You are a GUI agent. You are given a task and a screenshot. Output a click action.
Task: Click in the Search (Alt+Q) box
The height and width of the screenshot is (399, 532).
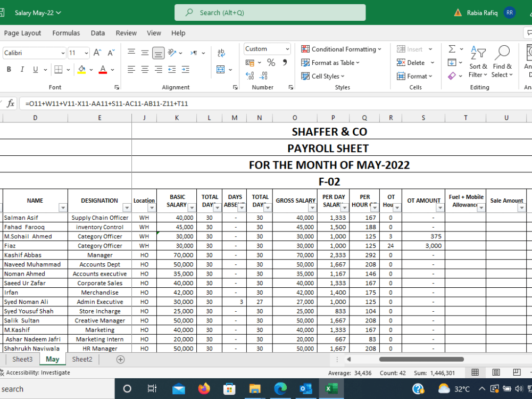tap(270, 13)
